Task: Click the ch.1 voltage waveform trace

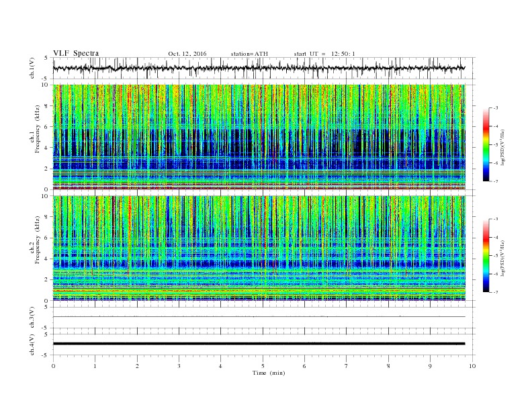Action: (259, 68)
